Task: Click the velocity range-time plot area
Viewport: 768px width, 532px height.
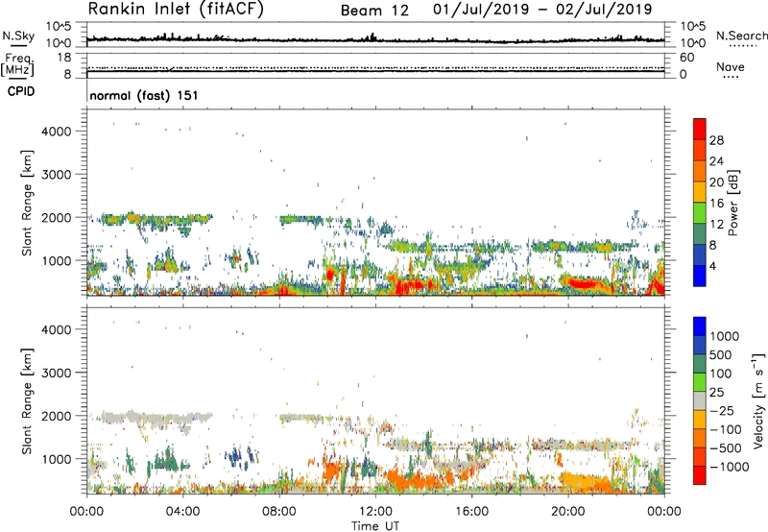Action: tap(375, 400)
